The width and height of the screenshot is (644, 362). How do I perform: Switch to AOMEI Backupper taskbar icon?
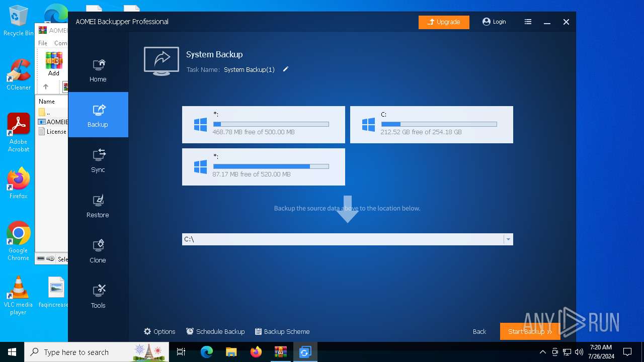tap(305, 352)
